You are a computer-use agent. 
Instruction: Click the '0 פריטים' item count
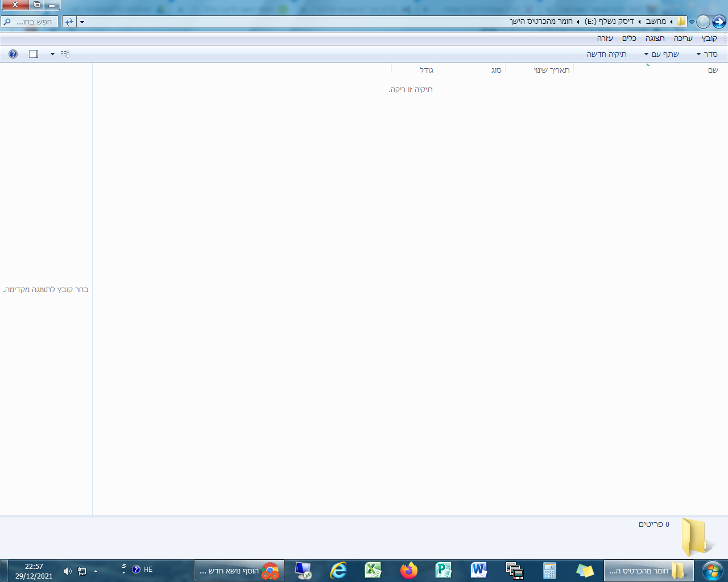654,524
